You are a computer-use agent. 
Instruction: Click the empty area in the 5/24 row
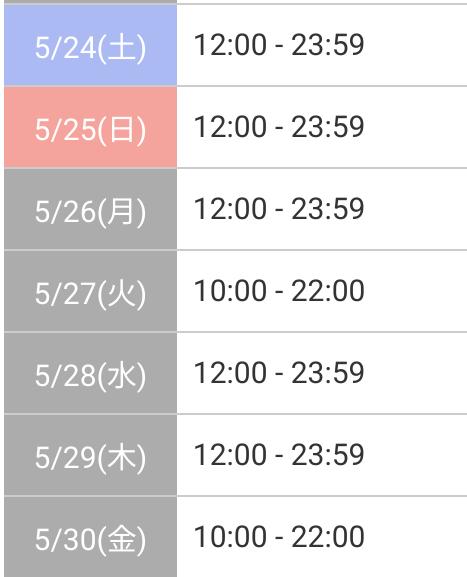point(416,45)
